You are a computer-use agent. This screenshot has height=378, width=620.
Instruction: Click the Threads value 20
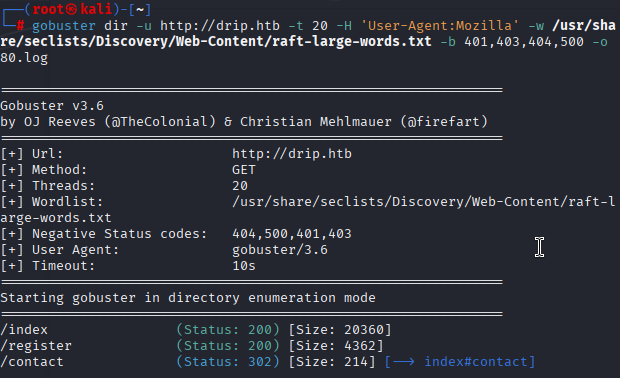pos(240,186)
